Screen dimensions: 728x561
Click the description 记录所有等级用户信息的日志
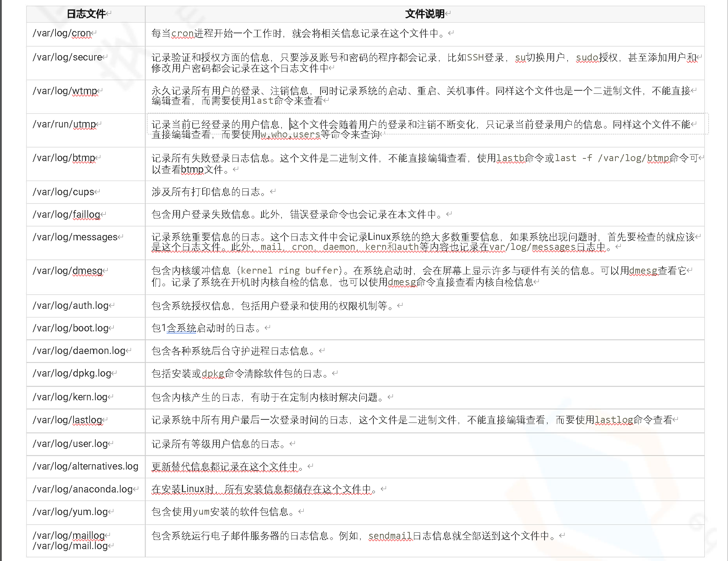[219, 444]
